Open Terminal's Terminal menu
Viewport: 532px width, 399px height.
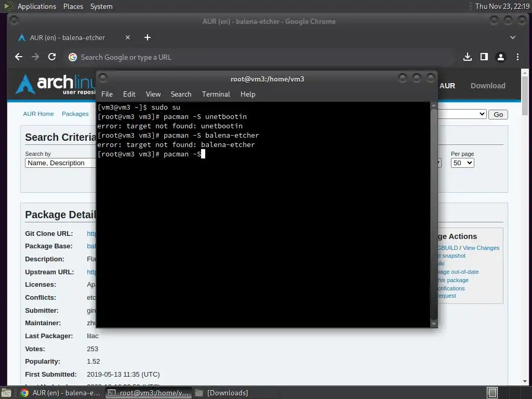tap(216, 95)
